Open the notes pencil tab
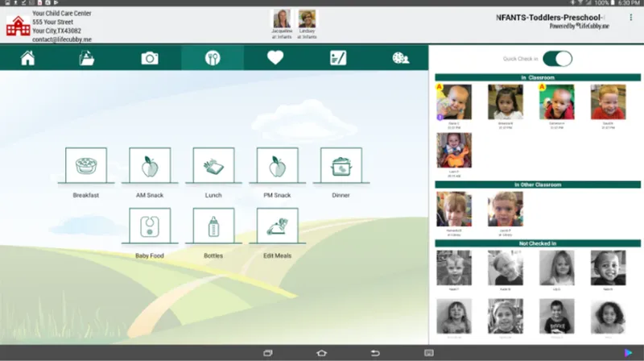The image size is (644, 361). point(338,58)
